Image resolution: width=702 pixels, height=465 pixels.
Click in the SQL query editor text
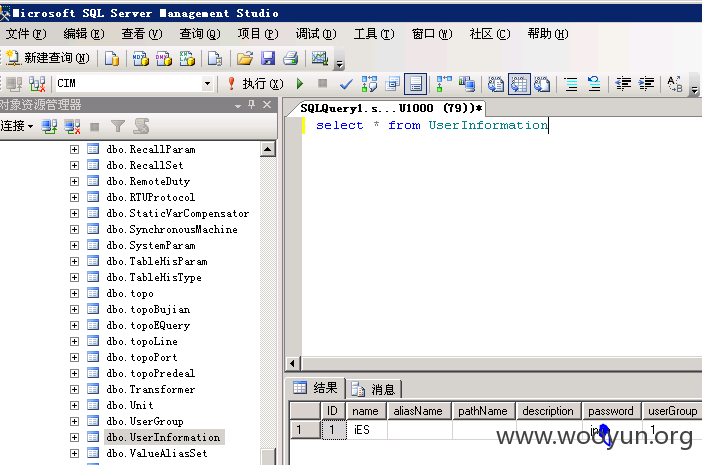pyautogui.click(x=432, y=125)
